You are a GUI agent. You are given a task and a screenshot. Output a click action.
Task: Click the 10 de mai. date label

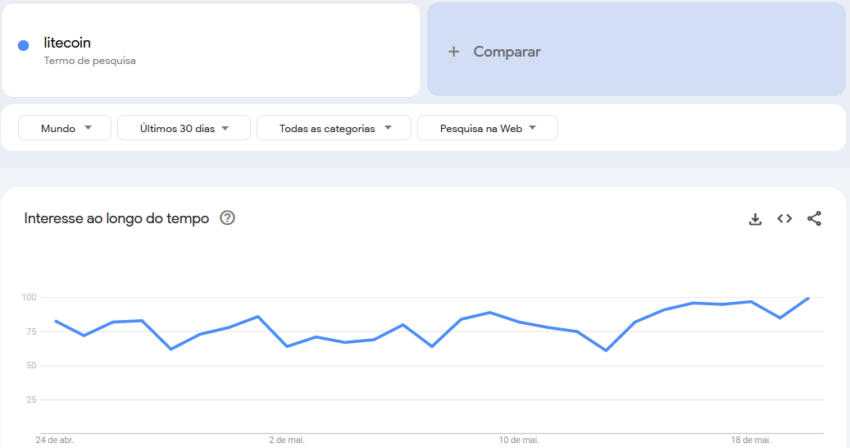coord(519,440)
